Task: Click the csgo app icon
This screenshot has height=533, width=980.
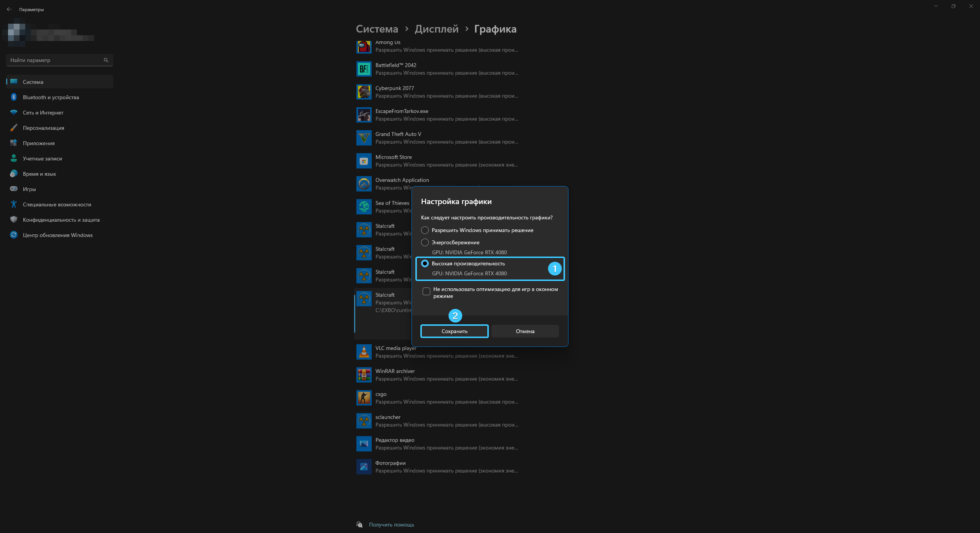Action: 364,398
